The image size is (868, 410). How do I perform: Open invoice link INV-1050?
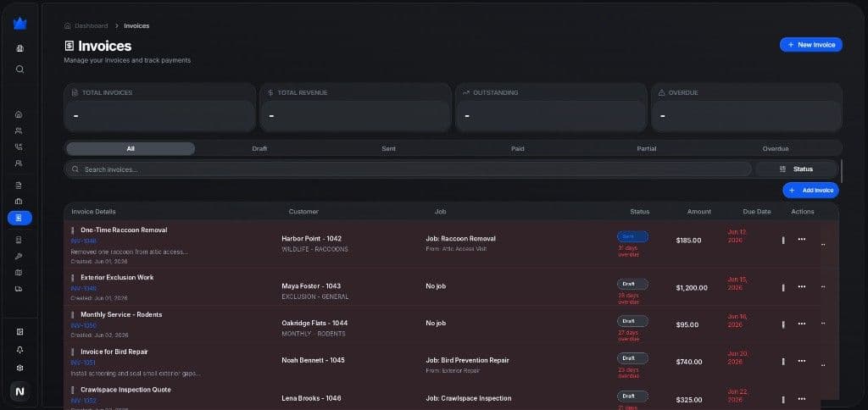(84, 326)
